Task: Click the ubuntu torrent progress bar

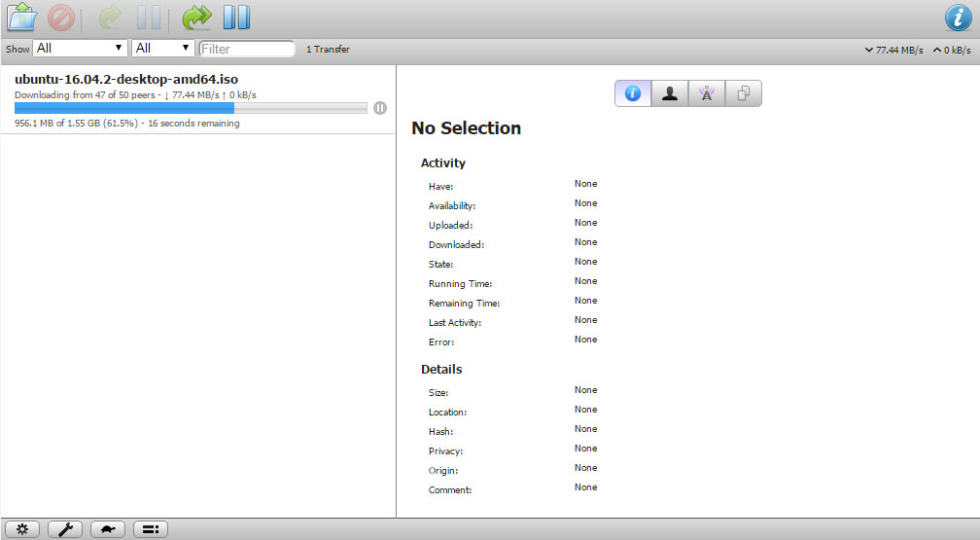Action: 191,108
